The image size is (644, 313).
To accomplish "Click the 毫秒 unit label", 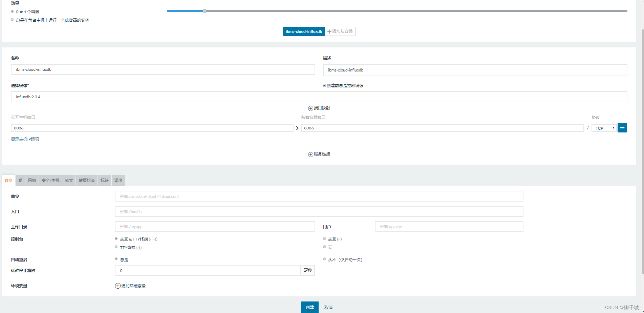I will (308, 270).
